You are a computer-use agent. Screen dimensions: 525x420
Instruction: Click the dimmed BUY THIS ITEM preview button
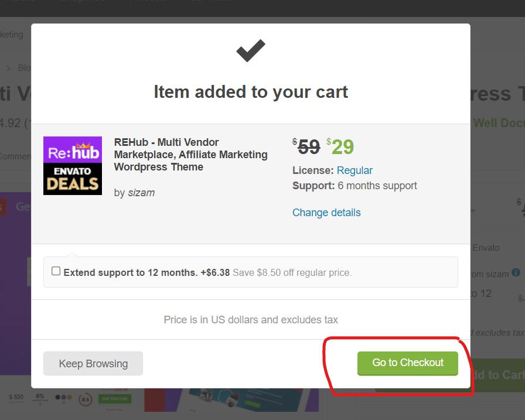[114, 398]
